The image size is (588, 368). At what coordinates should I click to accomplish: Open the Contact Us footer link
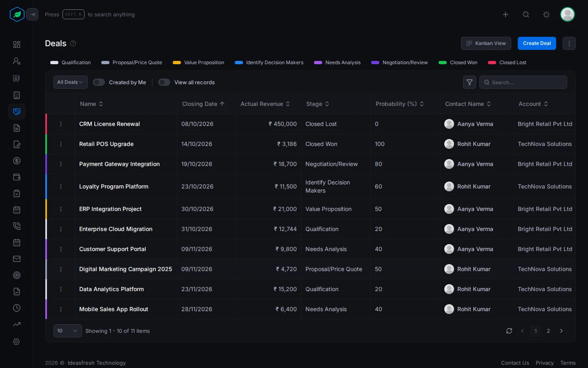(515, 363)
